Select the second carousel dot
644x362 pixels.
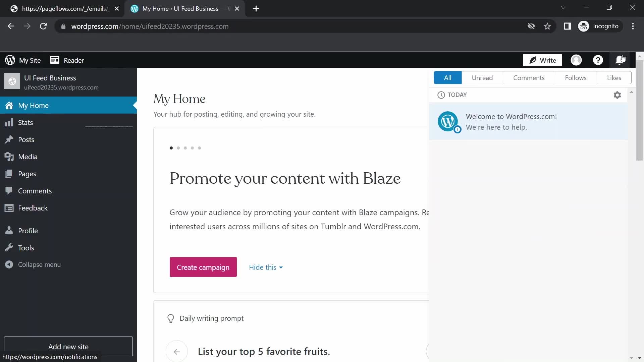[178, 148]
